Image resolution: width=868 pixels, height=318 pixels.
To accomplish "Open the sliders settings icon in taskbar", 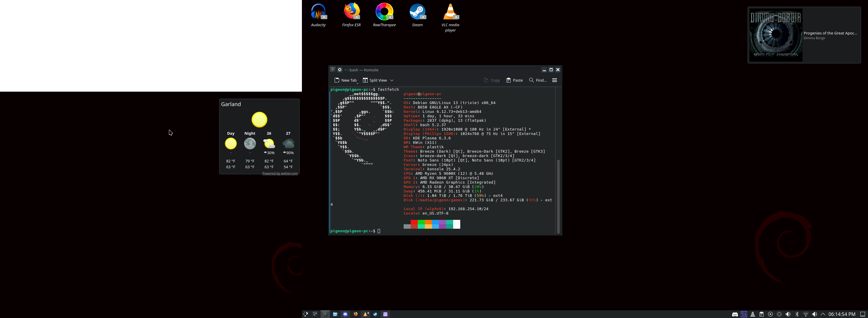I will [315, 314].
